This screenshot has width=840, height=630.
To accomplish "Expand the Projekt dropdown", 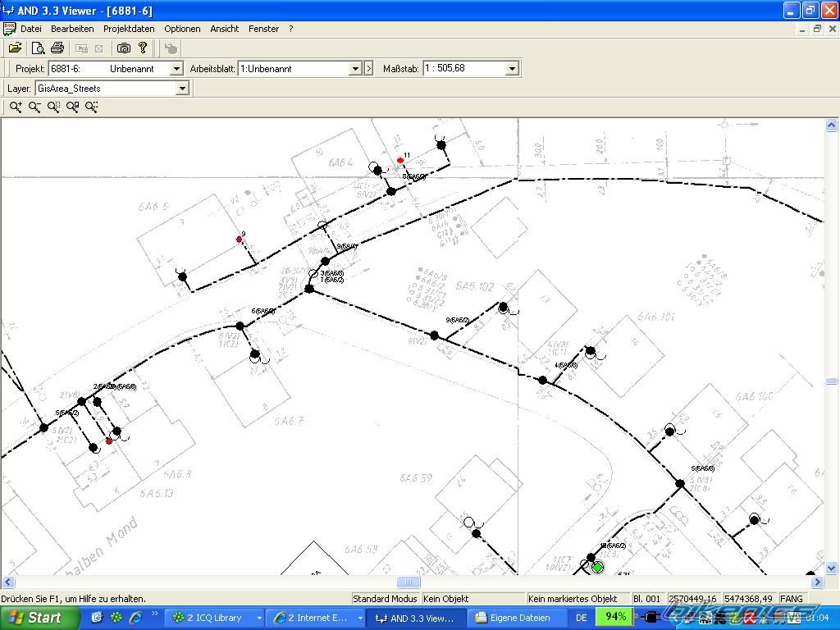I will pos(176,69).
